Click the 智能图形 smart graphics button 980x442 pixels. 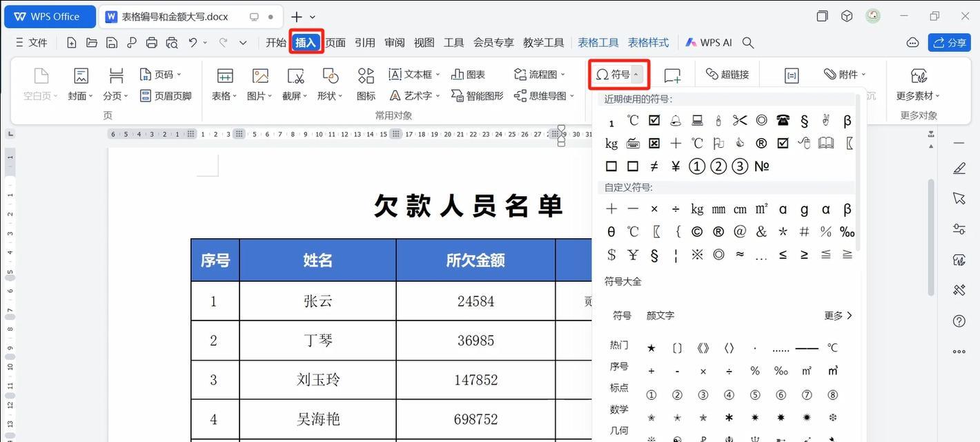[477, 96]
